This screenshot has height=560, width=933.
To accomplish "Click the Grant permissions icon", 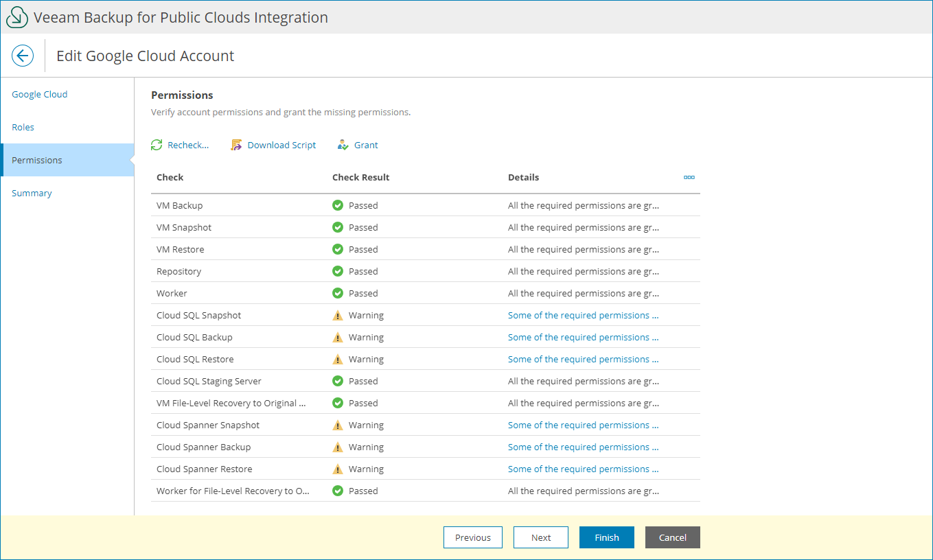I will (343, 145).
